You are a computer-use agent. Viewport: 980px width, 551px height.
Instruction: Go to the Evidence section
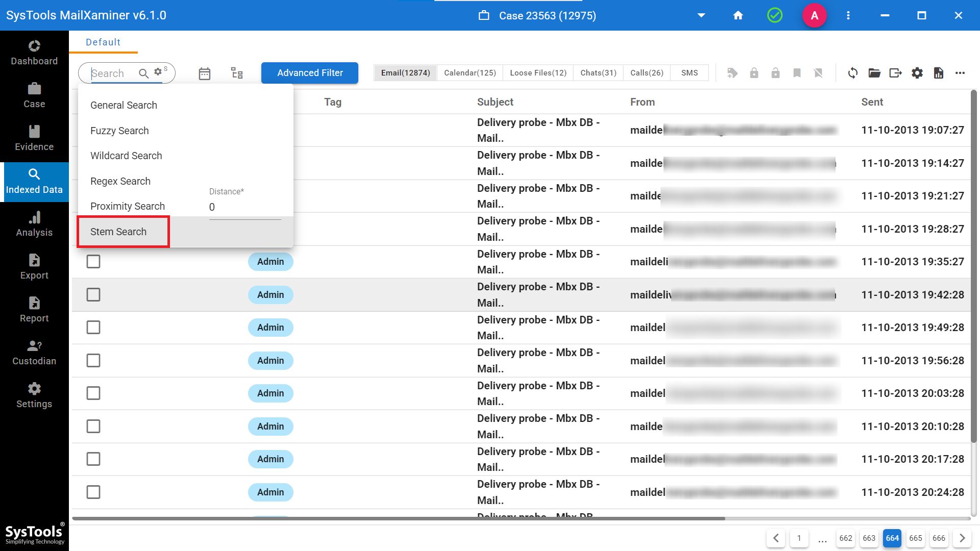click(34, 138)
